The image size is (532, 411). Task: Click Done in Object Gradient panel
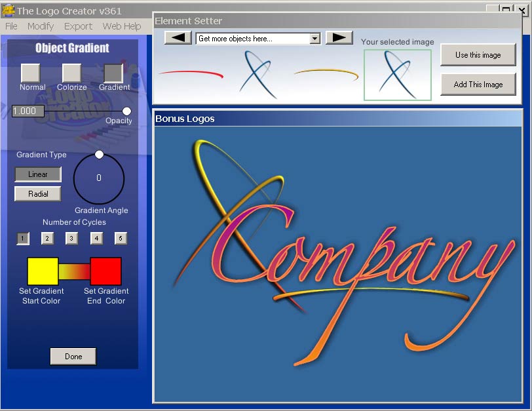point(73,356)
